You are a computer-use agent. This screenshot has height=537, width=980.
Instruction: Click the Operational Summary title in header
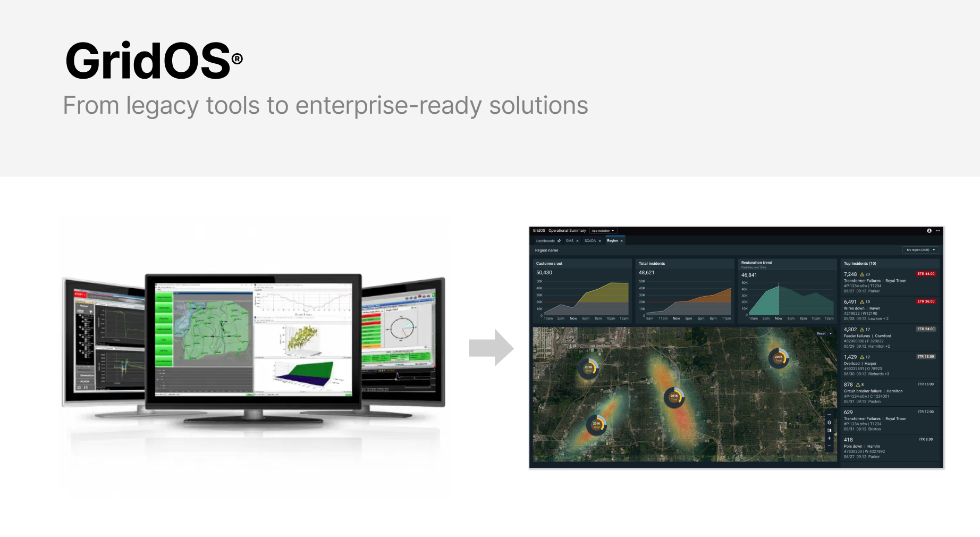(567, 231)
